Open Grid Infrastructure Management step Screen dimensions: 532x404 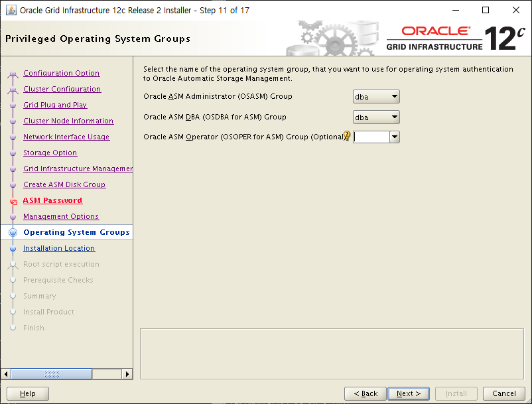coord(78,168)
